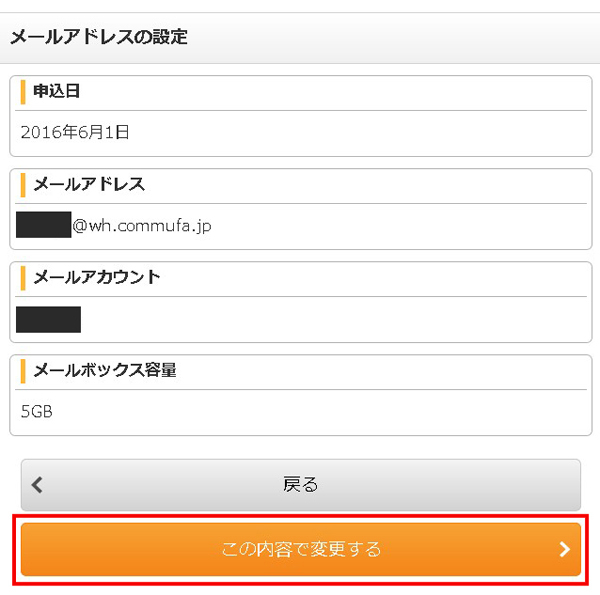Viewport: 600px width, 595px height.
Task: Click the redacted mail account value
Action: point(49,319)
